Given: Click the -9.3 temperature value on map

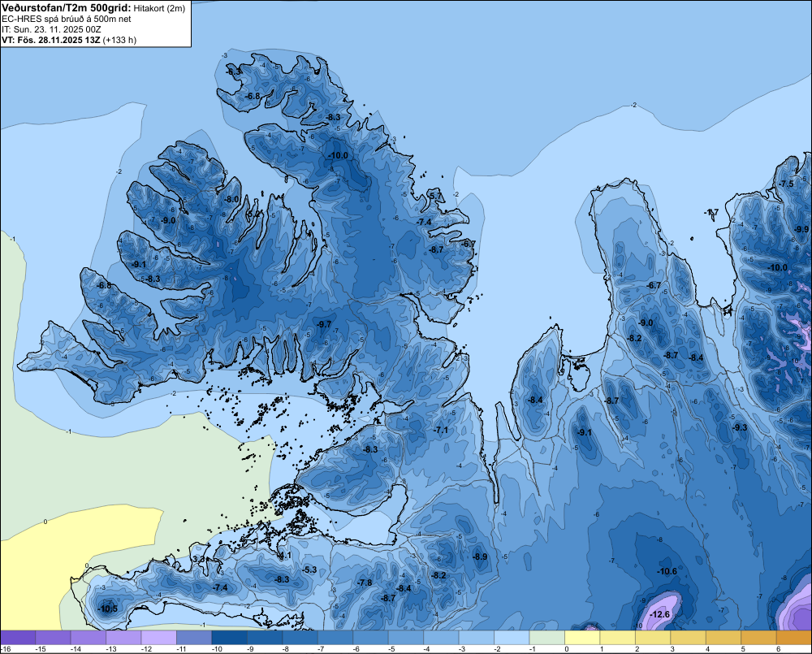Looking at the screenshot, I should tap(740, 427).
